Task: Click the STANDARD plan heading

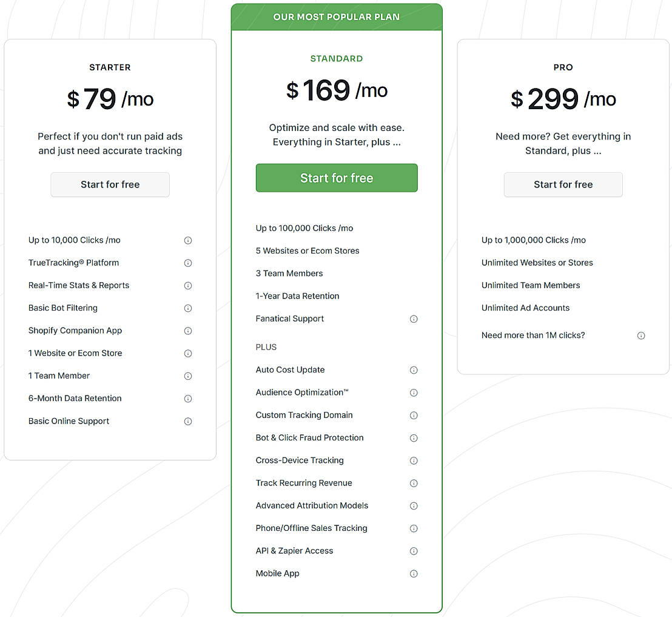Action: coord(337,59)
